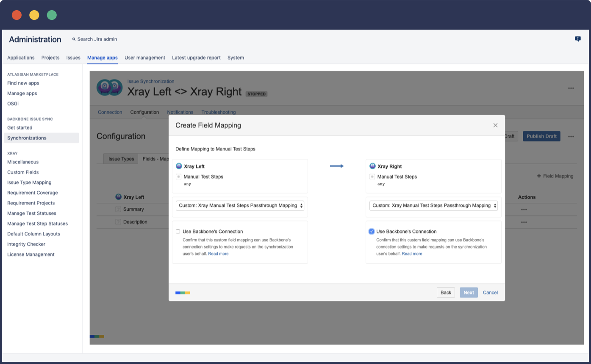Click the Summary field type icon

coord(118,209)
